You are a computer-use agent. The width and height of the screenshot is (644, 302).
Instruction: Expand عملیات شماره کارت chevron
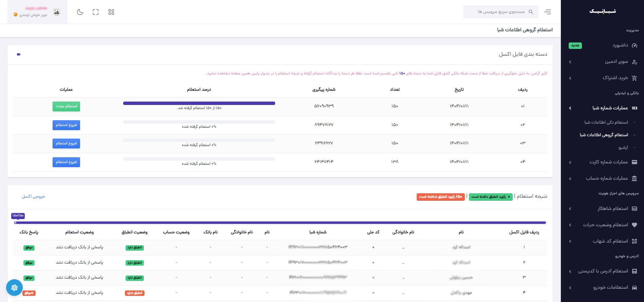[570, 162]
